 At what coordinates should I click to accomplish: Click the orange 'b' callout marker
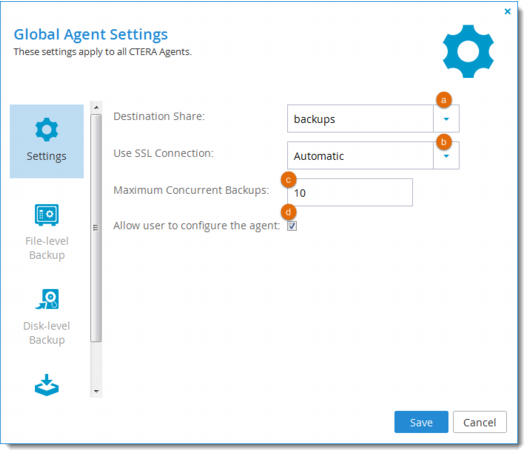[443, 142]
